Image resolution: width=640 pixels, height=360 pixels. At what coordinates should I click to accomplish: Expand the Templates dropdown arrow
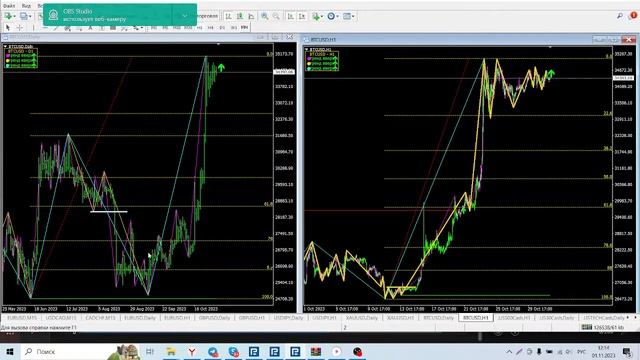point(353,16)
